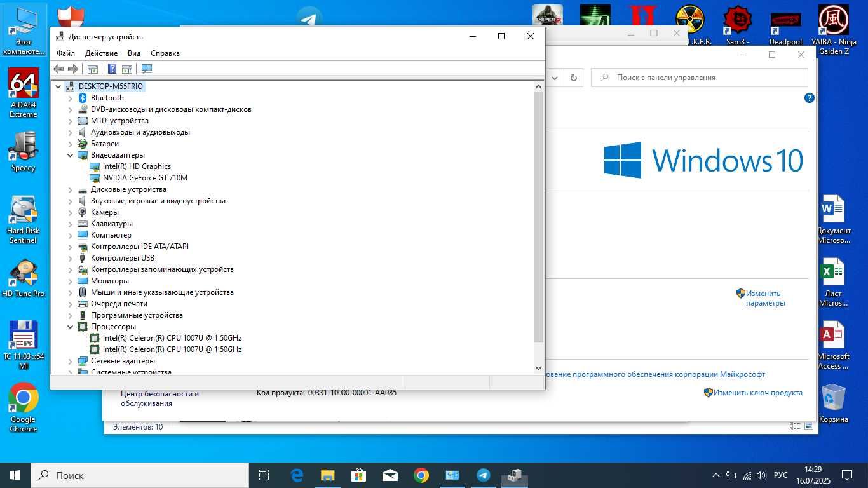Open the Sam3 desktop shortcut
Screen dimensions: 868x488
coord(738,25)
